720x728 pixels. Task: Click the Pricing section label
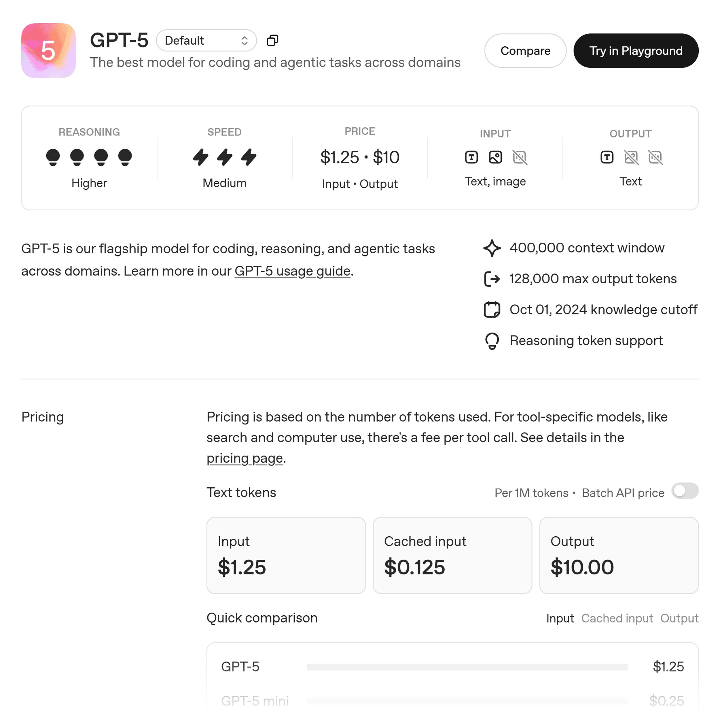(43, 417)
